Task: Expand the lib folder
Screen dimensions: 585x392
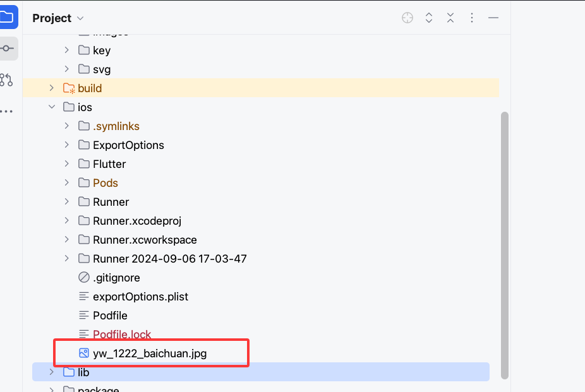Action: tap(52, 372)
